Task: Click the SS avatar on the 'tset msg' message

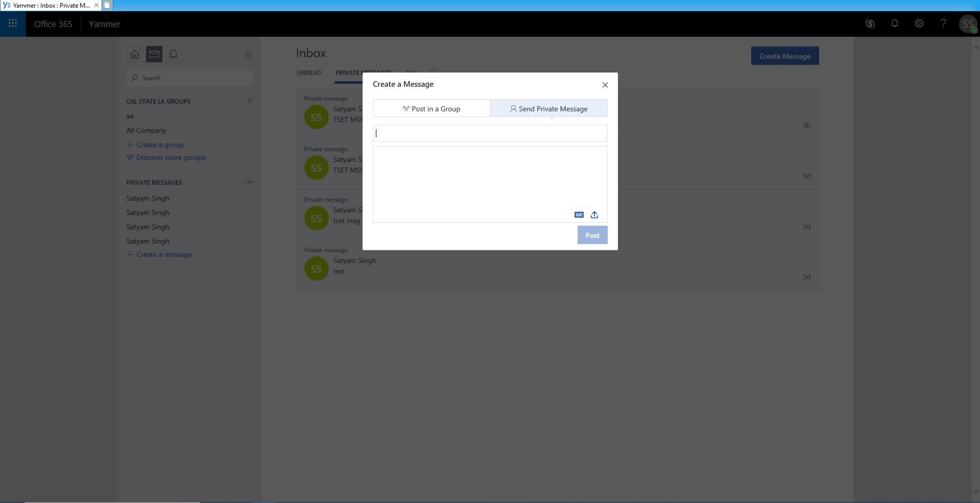Action: pos(317,218)
